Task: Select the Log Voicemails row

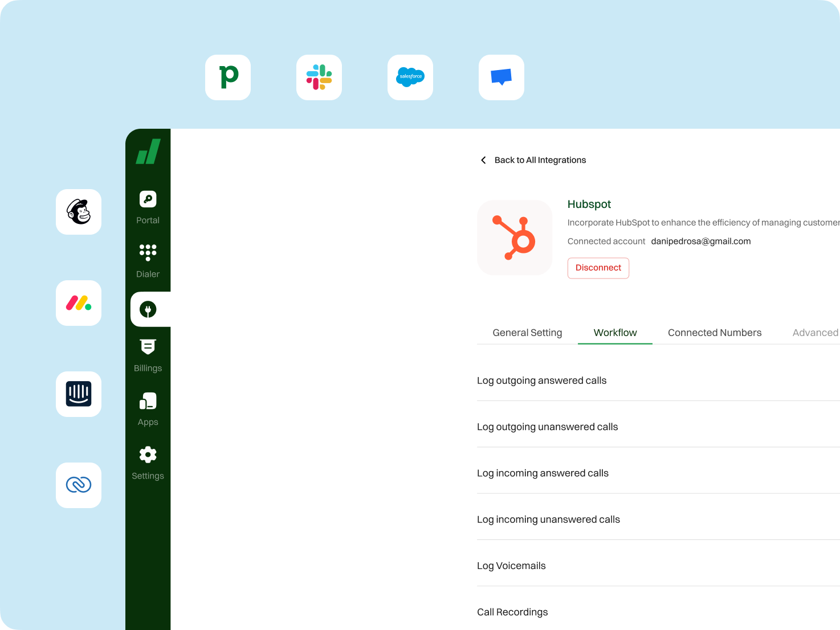Action: [511, 565]
